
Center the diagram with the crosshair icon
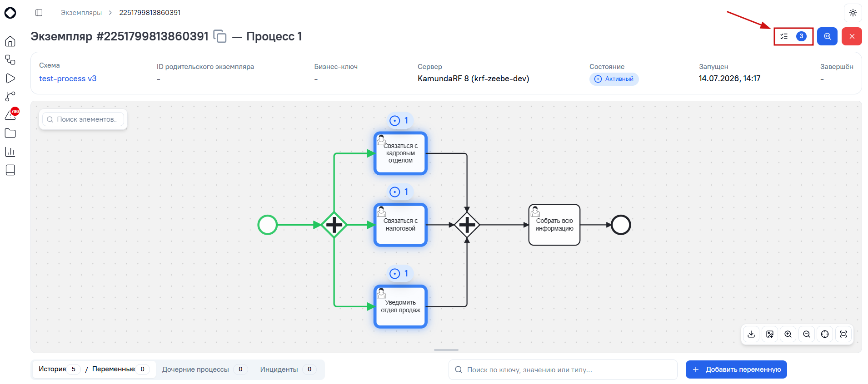coord(825,334)
